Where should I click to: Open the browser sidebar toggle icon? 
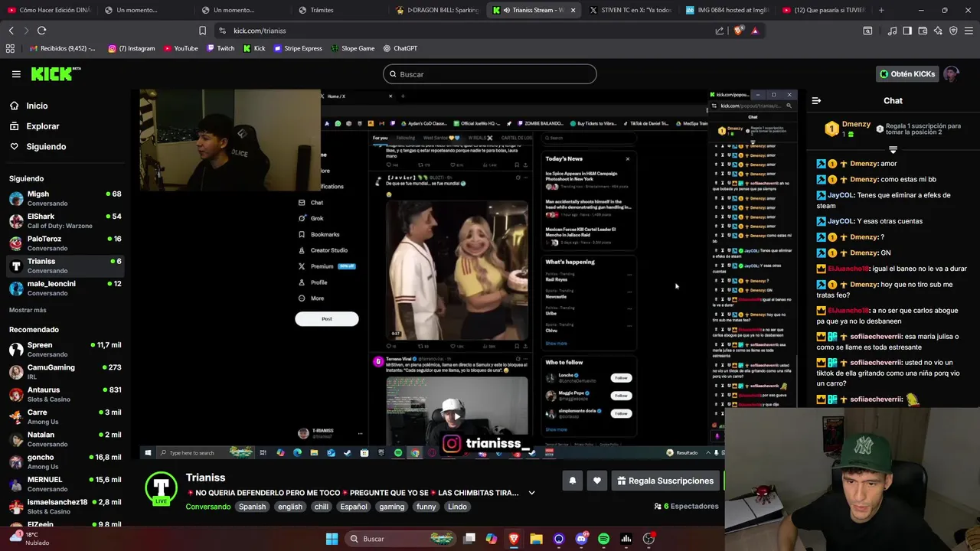click(907, 31)
